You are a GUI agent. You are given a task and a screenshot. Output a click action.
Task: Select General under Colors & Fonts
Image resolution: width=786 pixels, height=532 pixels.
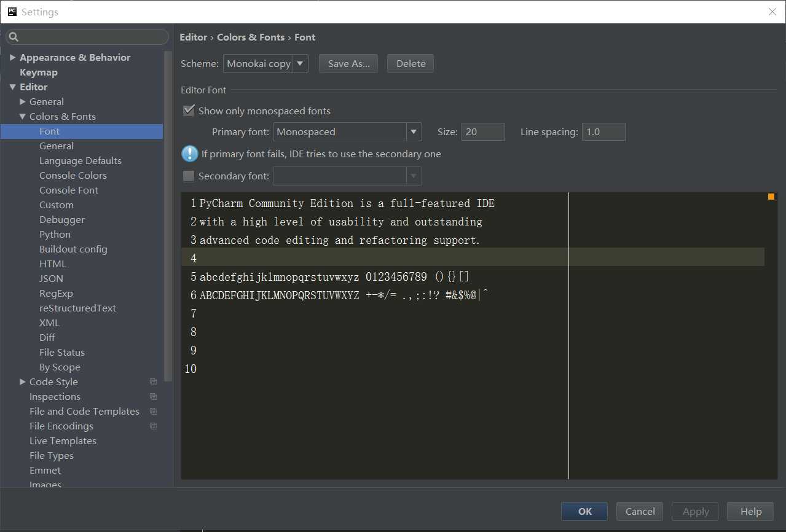[x=57, y=146]
